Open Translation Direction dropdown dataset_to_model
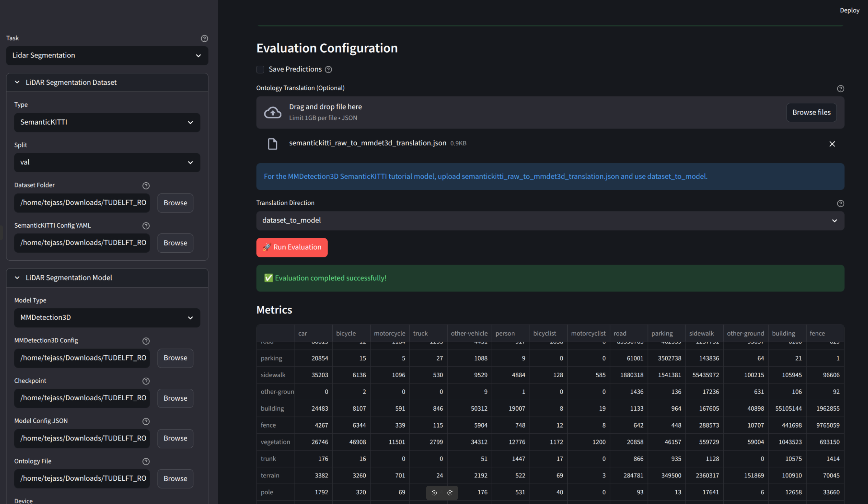The height and width of the screenshot is (504, 868). tap(550, 220)
